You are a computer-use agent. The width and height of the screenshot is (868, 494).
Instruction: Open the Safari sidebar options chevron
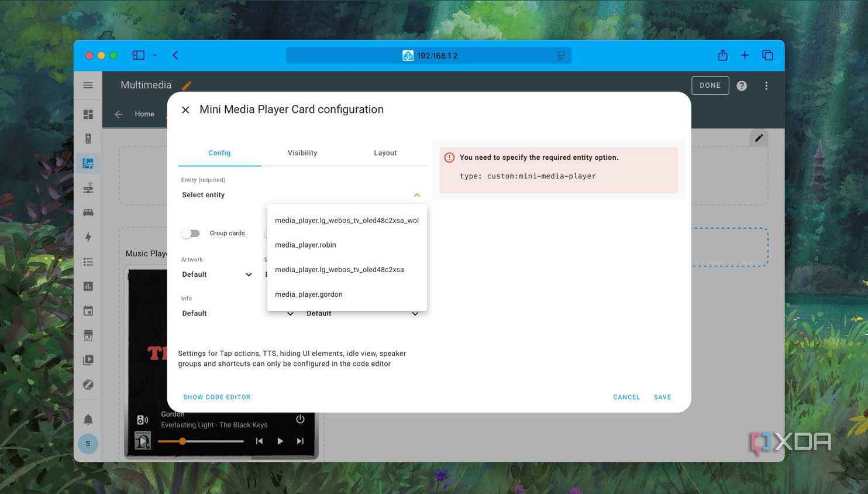click(x=155, y=56)
